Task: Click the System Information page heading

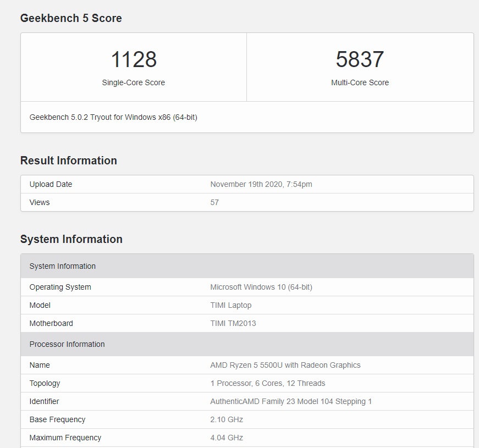Action: [x=71, y=239]
